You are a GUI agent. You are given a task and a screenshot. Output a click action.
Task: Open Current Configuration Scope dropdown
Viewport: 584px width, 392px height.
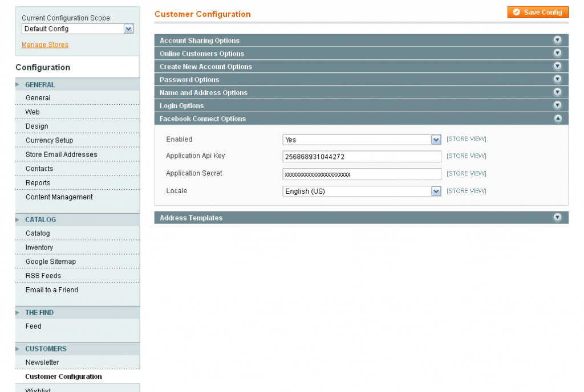(x=78, y=28)
